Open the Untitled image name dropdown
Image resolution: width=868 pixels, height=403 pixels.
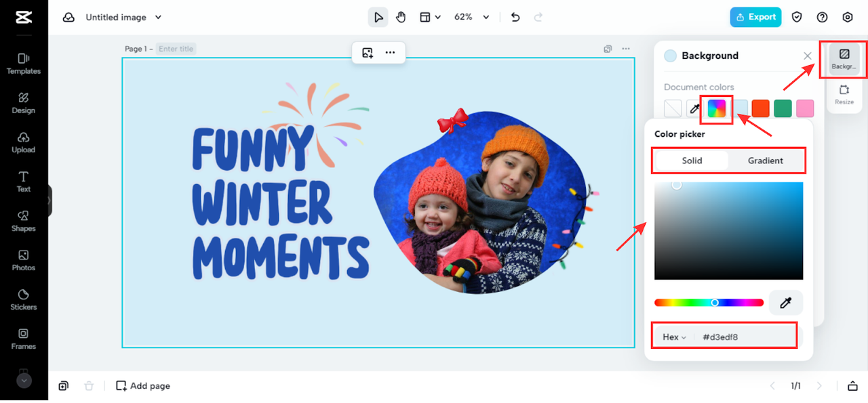(124, 18)
